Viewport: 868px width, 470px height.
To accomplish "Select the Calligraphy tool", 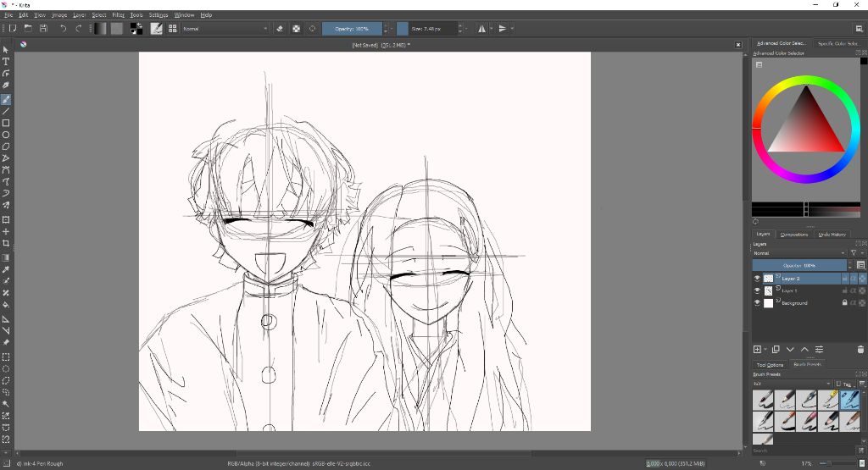I will (x=6, y=86).
